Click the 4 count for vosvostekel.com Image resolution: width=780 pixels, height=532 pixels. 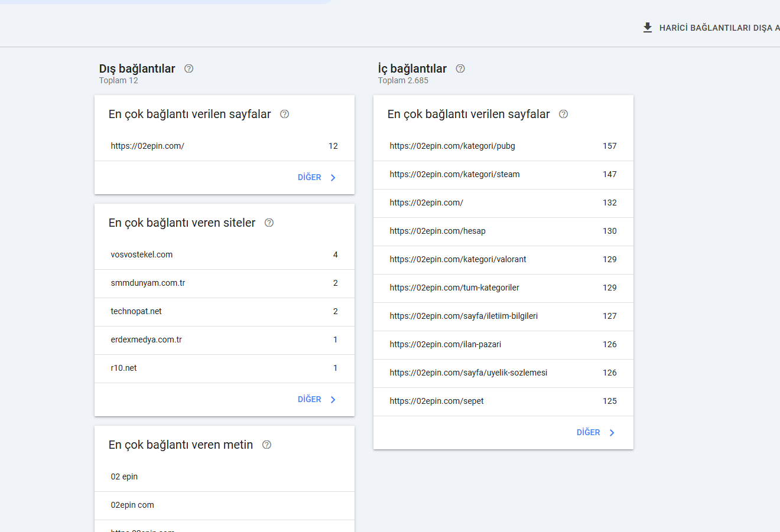tap(336, 254)
